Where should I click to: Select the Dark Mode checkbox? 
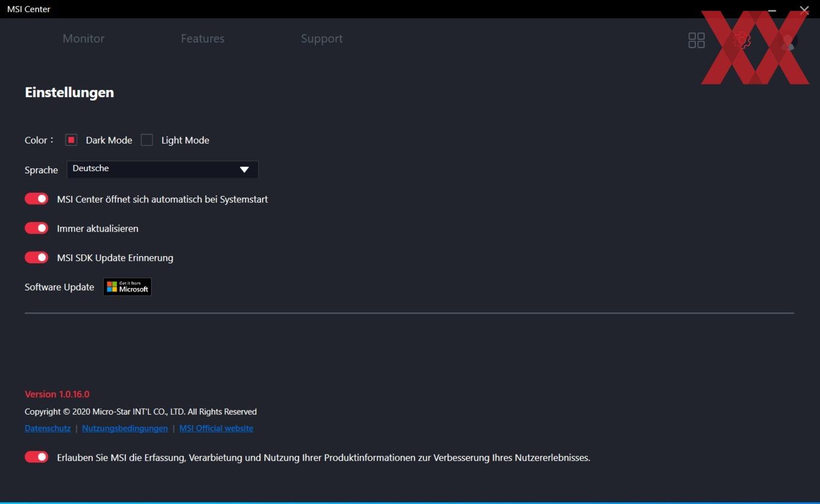pyautogui.click(x=71, y=140)
